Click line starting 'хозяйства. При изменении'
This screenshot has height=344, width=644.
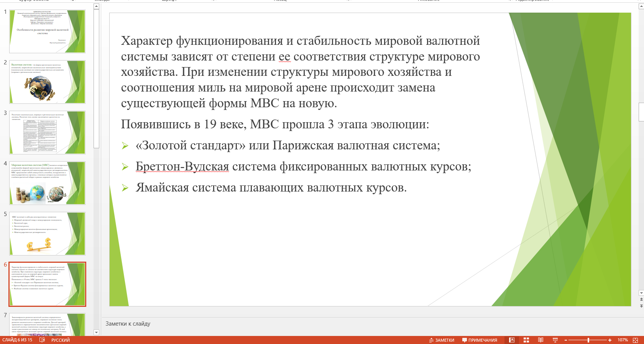click(x=286, y=72)
